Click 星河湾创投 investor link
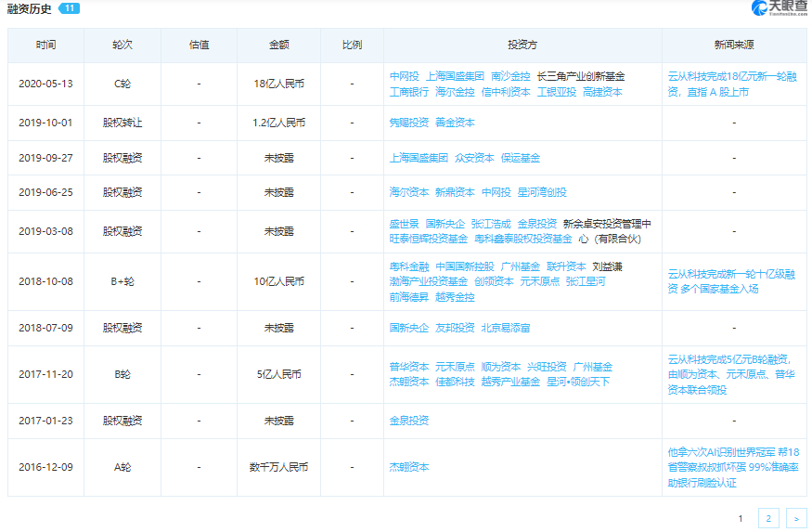 tap(542, 192)
